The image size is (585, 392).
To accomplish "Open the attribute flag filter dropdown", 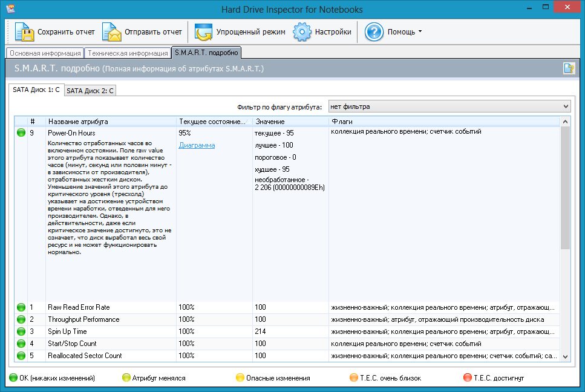I will click(449, 106).
